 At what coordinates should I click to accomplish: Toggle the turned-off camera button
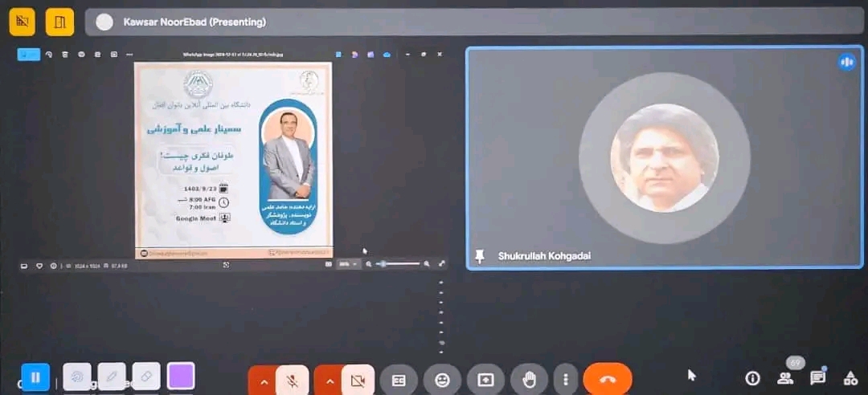tap(358, 380)
